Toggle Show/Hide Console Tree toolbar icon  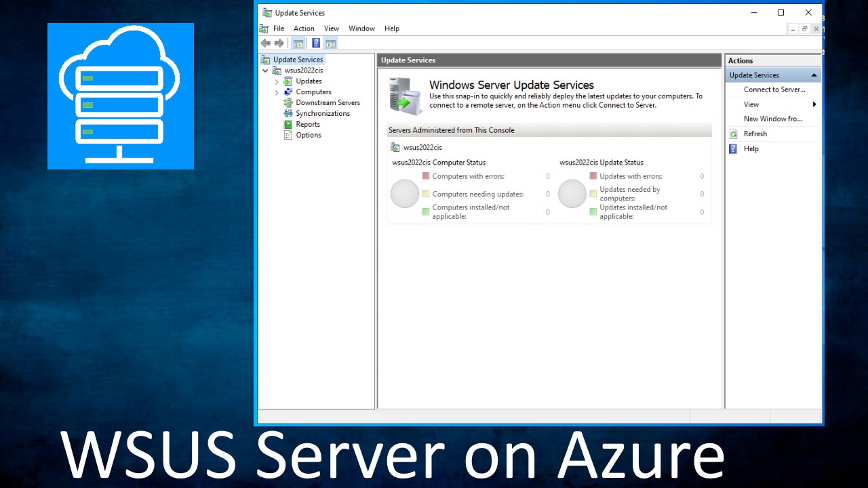tap(298, 43)
